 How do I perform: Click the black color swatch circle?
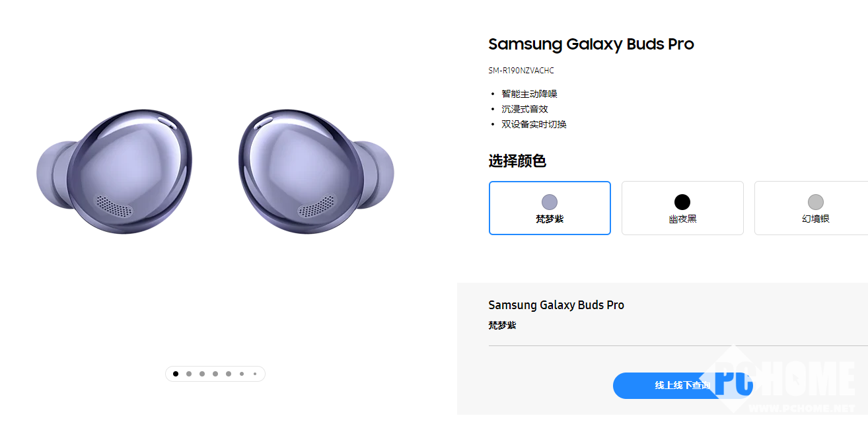point(682,202)
